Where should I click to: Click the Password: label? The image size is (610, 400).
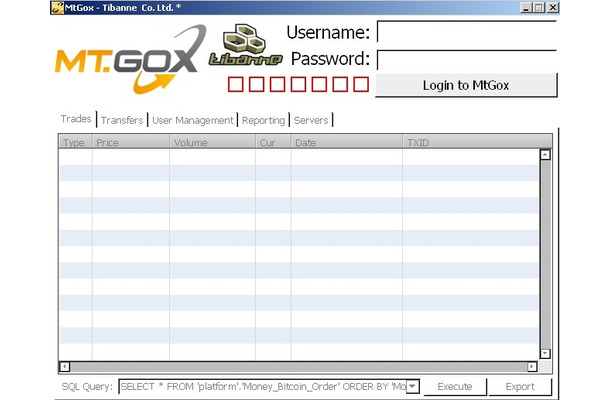(x=330, y=59)
